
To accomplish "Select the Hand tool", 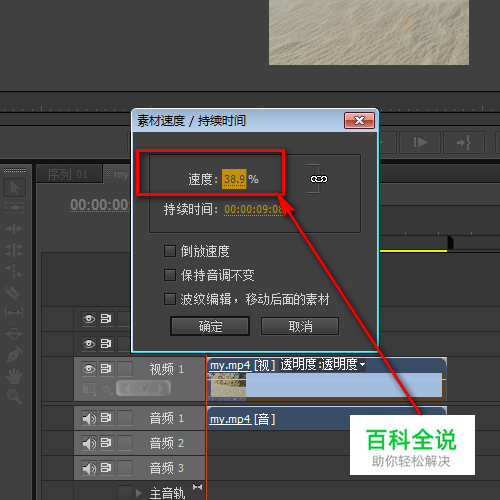I will [x=14, y=376].
